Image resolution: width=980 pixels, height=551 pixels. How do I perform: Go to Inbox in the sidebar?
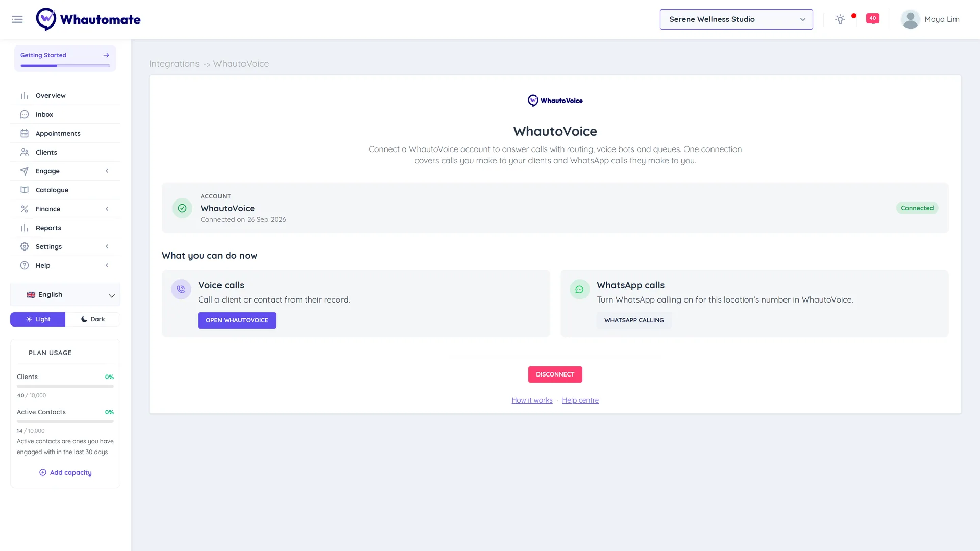[65, 114]
